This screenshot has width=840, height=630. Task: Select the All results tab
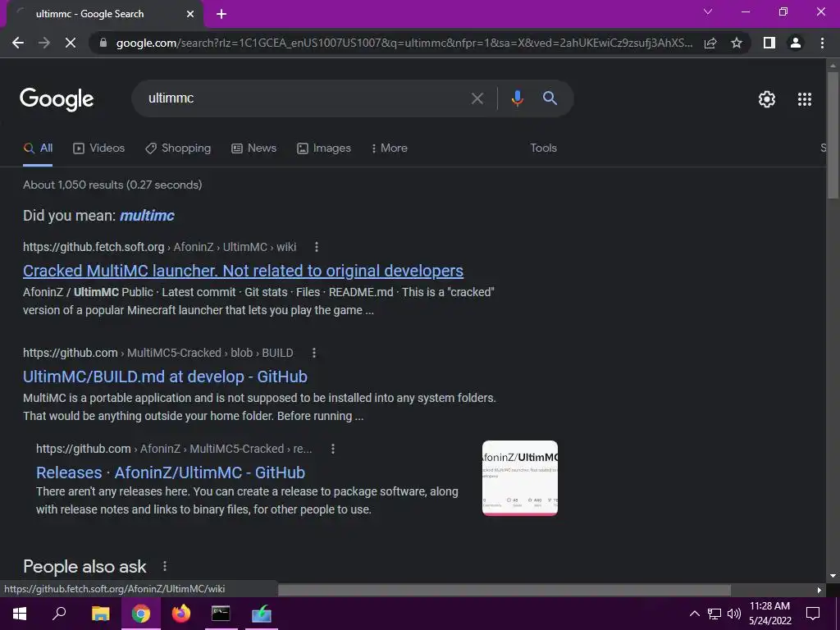(x=38, y=148)
